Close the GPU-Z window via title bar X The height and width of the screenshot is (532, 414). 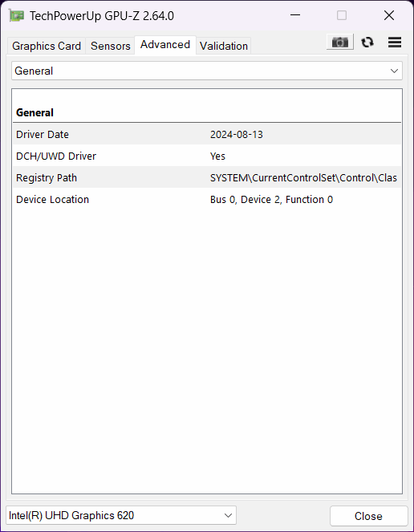pyautogui.click(x=389, y=15)
